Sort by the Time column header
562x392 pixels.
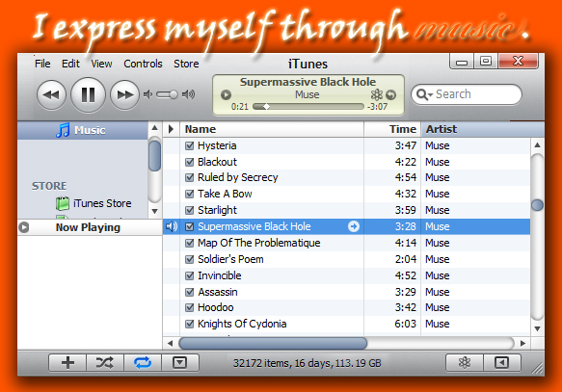pos(392,129)
